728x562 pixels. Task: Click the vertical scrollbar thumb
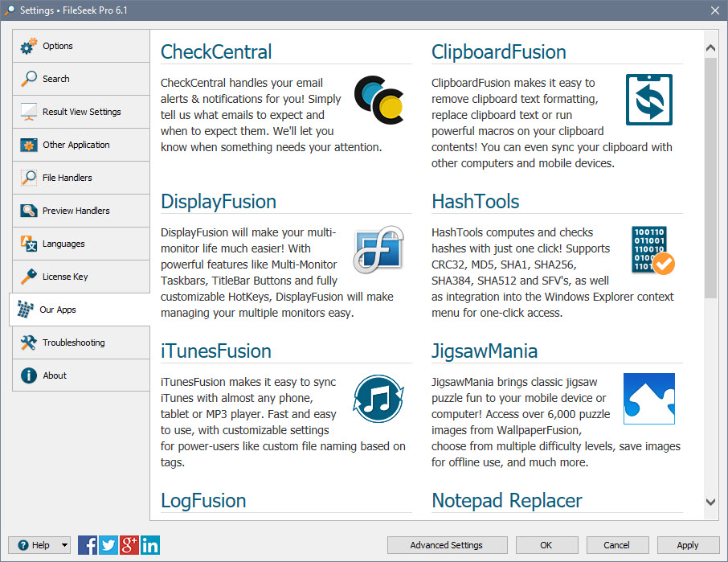(x=710, y=178)
